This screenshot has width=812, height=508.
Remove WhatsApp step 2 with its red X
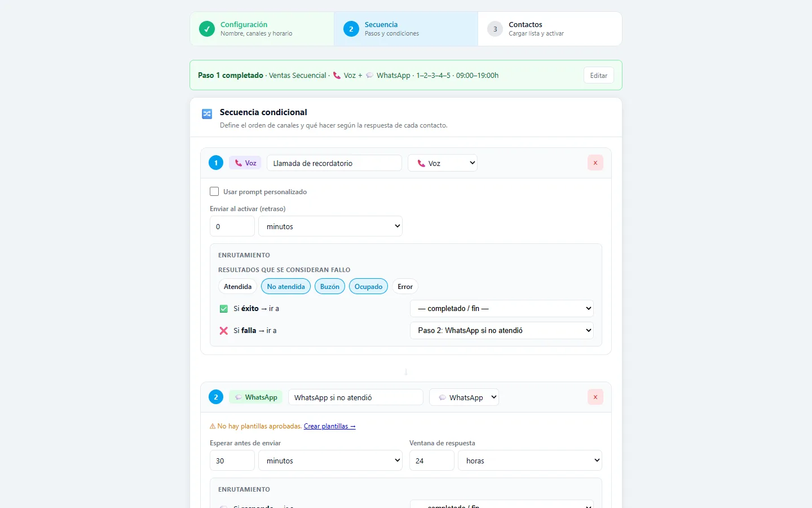(595, 397)
